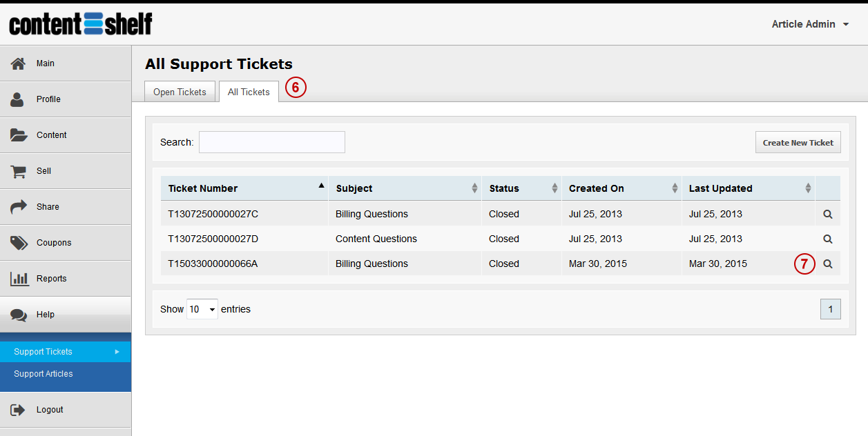Image resolution: width=868 pixels, height=436 pixels.
Task: Open the Article Admin user dropdown
Action: coord(811,24)
